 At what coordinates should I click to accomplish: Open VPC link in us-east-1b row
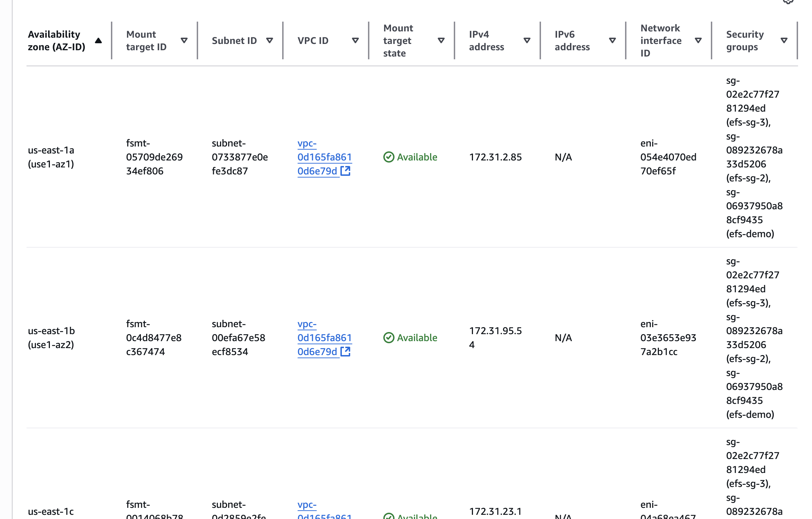pos(324,338)
